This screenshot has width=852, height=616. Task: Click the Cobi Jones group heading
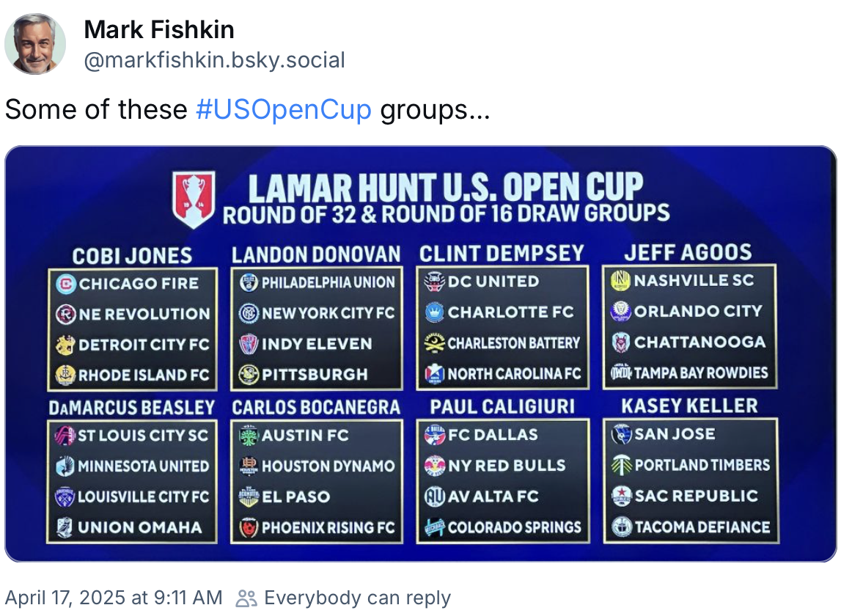click(x=132, y=256)
